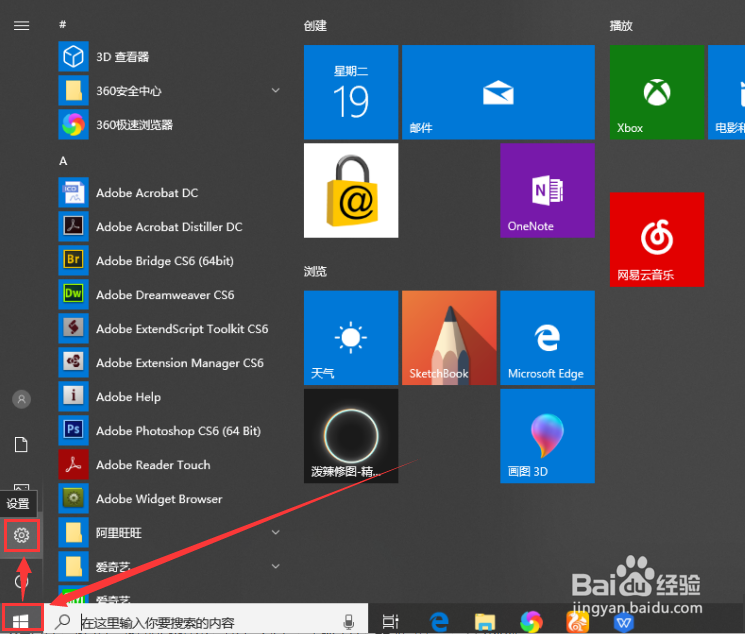Image resolution: width=745 pixels, height=634 pixels.
Task: Open the Microsoft Edge tile
Action: (547, 338)
